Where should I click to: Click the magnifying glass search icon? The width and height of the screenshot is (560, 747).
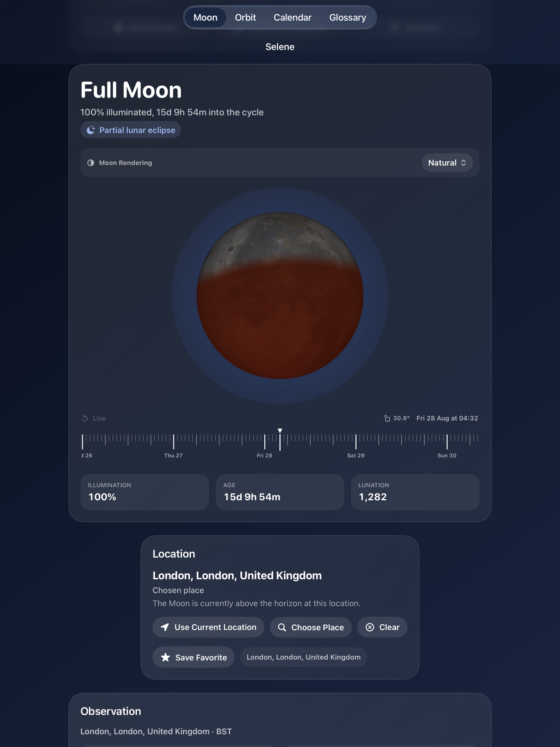tap(282, 628)
